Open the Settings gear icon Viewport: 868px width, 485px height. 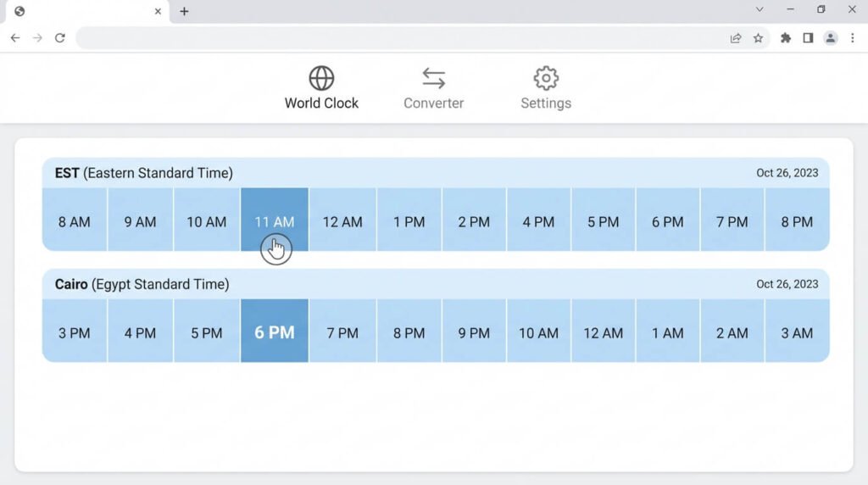[x=546, y=78]
